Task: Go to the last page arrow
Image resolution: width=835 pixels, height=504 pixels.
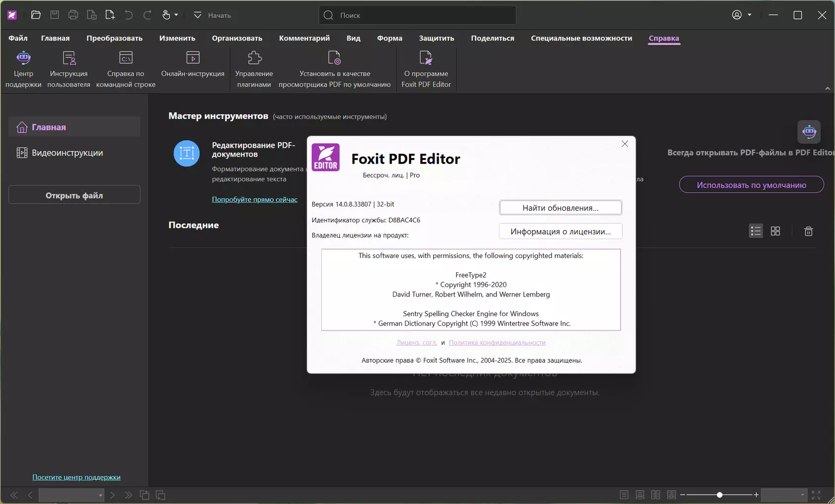Action: [x=129, y=495]
